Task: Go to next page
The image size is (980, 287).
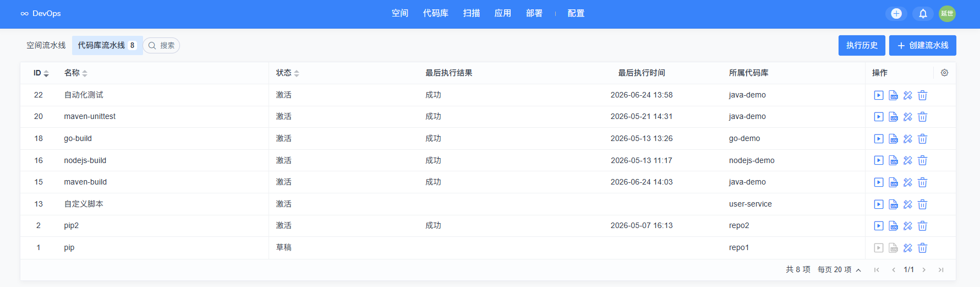Action: [x=924, y=270]
